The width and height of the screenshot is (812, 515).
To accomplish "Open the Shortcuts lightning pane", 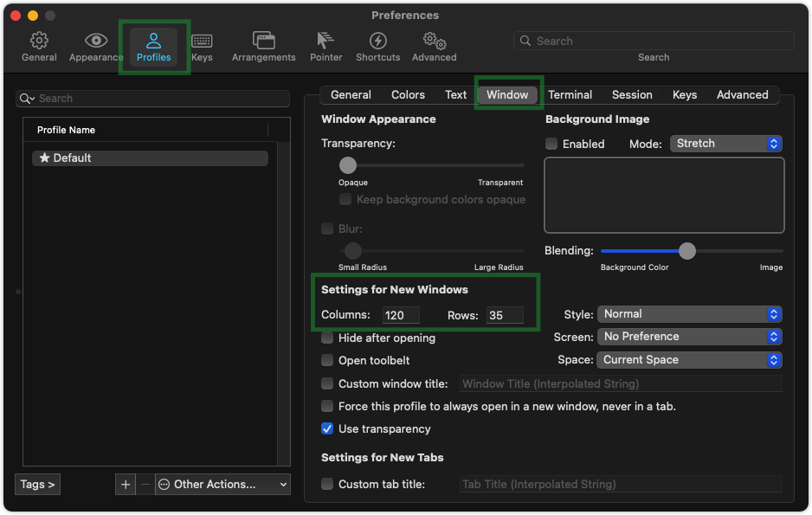I will pos(378,47).
